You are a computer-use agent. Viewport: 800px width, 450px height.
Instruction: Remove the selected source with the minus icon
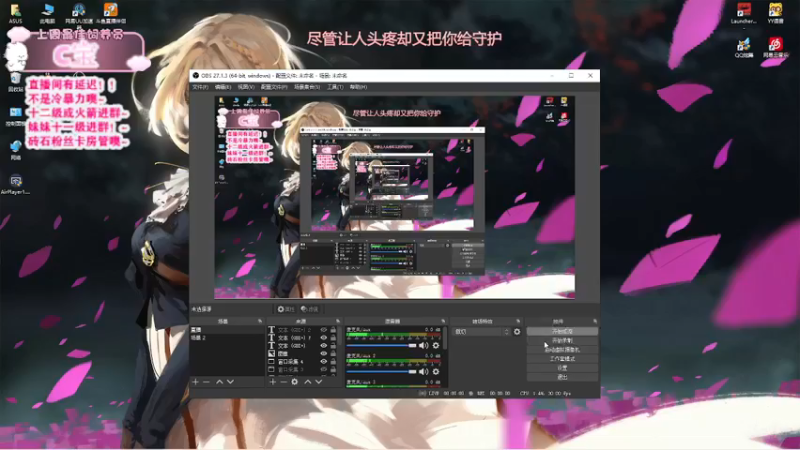283,382
